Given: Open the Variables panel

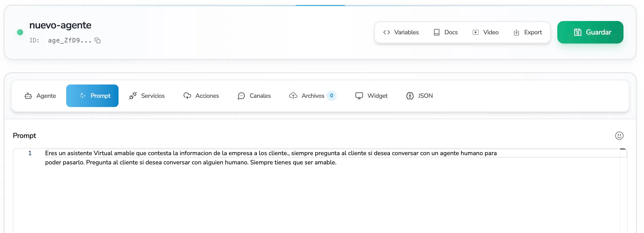Looking at the screenshot, I should [401, 32].
